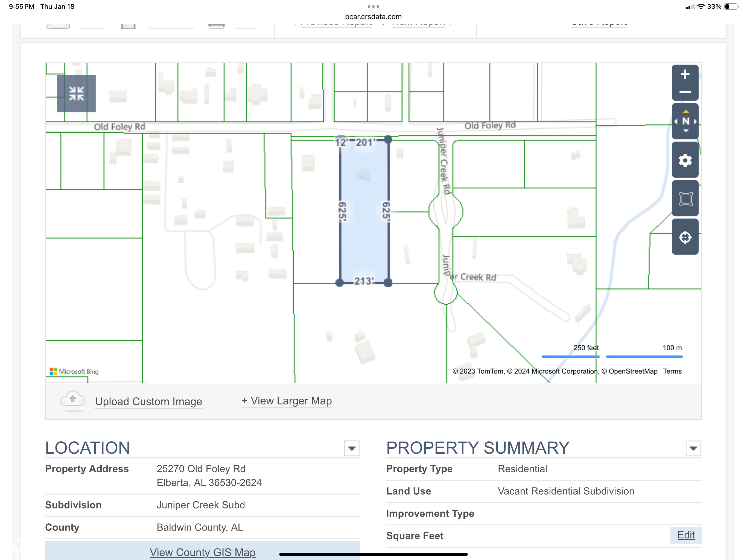Open View County GIS Map link
The image size is (747, 560).
point(202,552)
